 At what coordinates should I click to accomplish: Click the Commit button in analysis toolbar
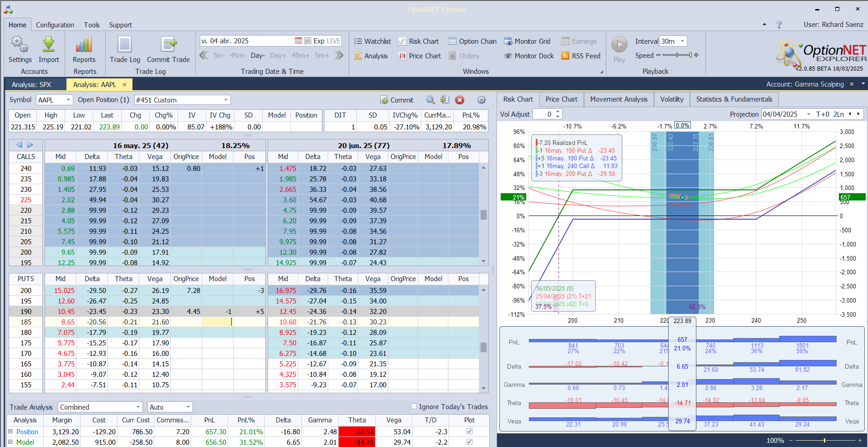397,100
